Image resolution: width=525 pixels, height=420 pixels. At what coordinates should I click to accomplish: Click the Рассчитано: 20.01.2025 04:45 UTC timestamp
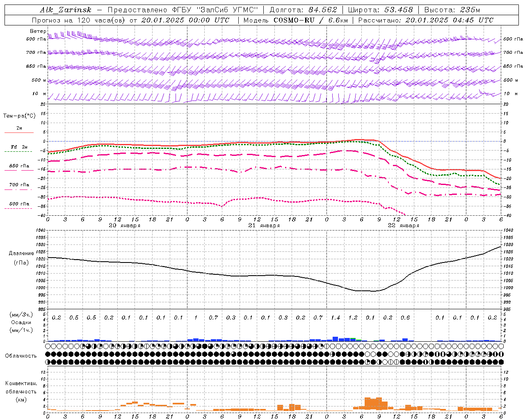(x=426, y=20)
